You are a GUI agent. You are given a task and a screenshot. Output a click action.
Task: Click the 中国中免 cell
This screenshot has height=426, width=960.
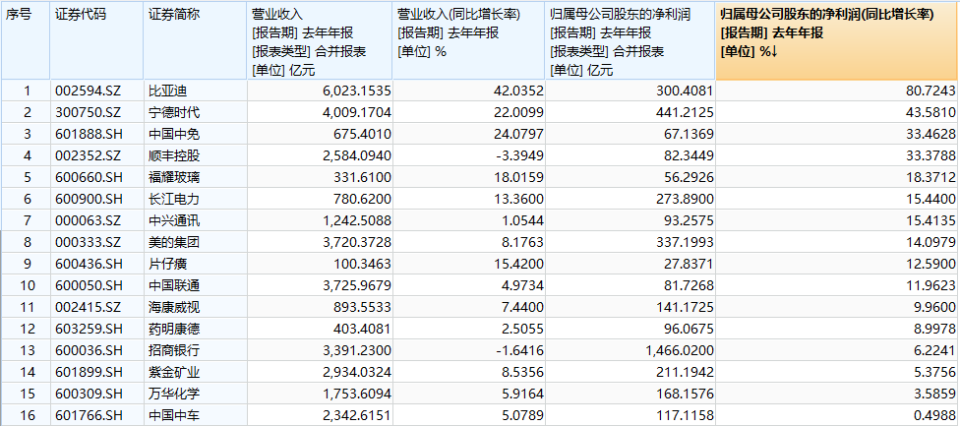[x=174, y=135]
